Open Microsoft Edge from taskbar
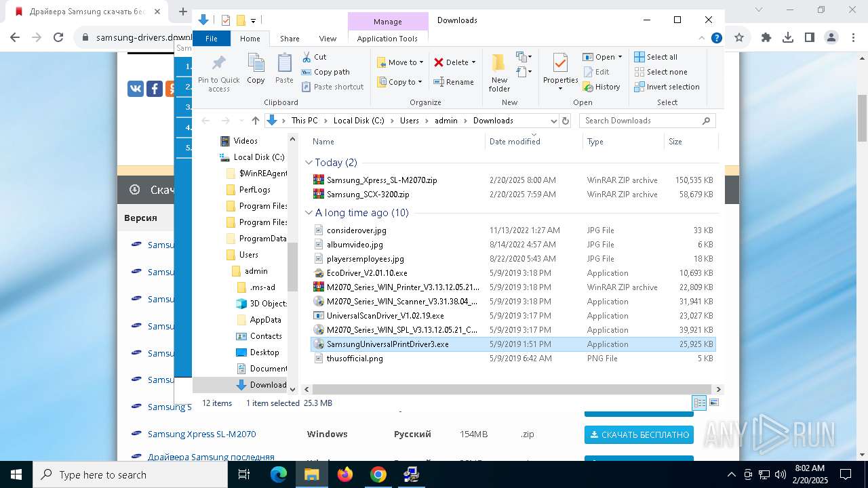This screenshot has height=488, width=868. point(279,474)
